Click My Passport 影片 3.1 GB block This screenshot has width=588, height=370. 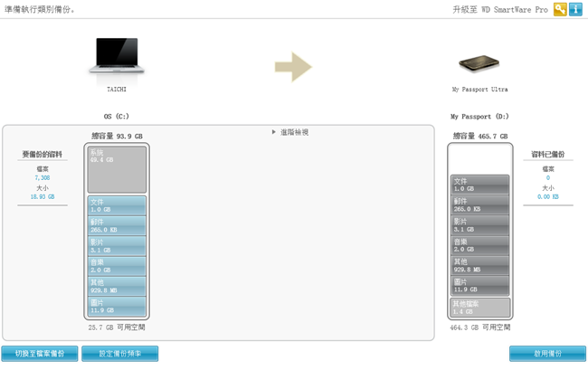[480, 225]
